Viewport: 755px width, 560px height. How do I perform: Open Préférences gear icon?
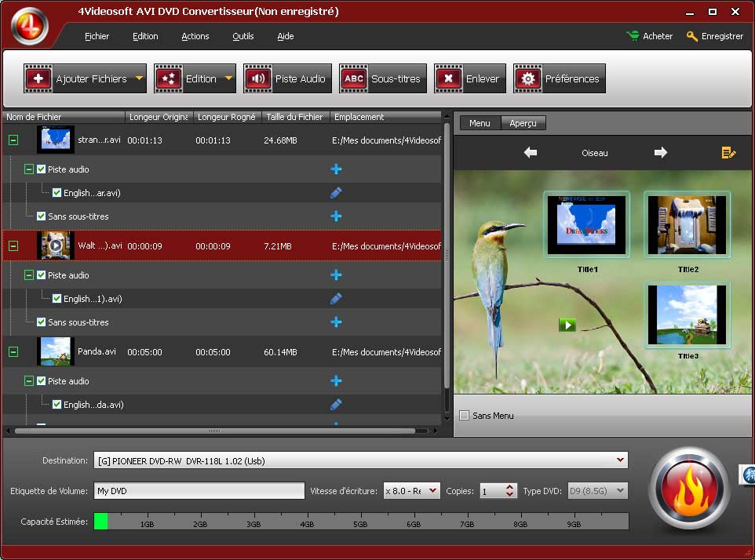click(527, 78)
